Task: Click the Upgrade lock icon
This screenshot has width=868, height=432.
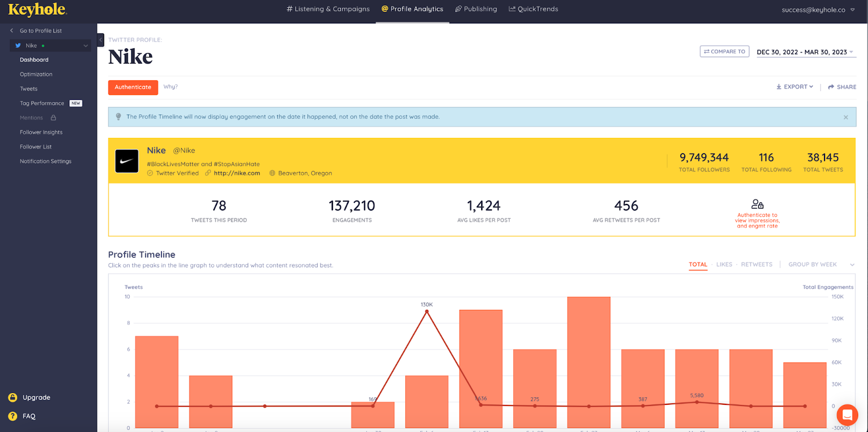Action: [x=12, y=397]
